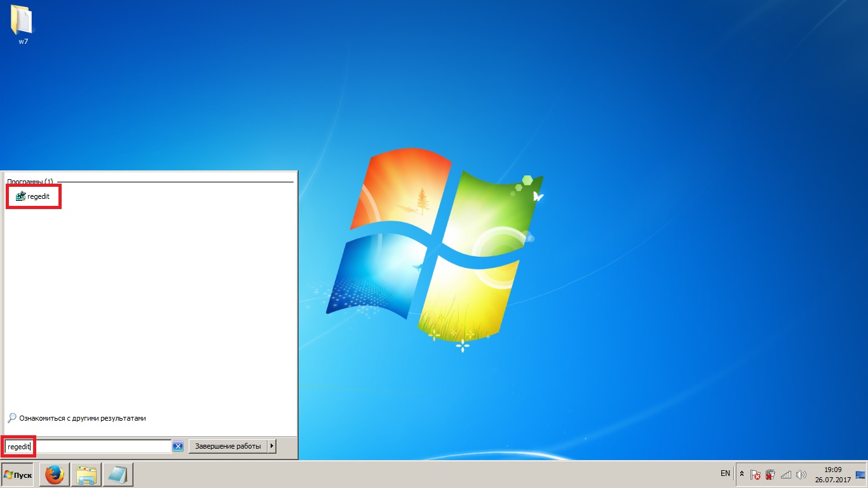Open the volume speaker tray icon
This screenshot has height=488, width=868.
tap(801, 474)
